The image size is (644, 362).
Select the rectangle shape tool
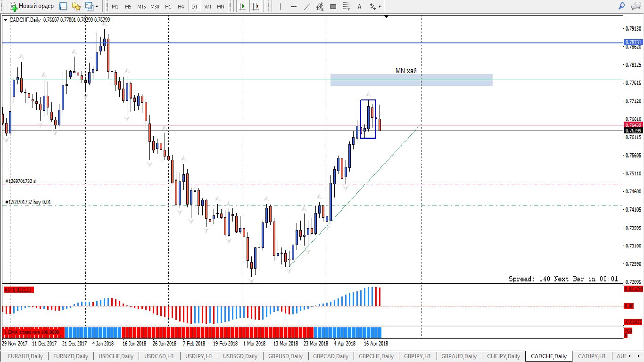[x=333, y=7]
